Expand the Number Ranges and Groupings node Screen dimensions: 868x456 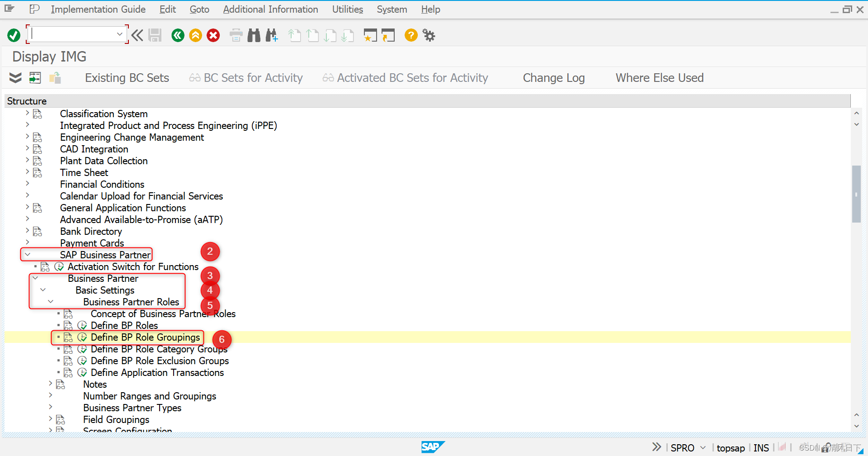point(51,395)
